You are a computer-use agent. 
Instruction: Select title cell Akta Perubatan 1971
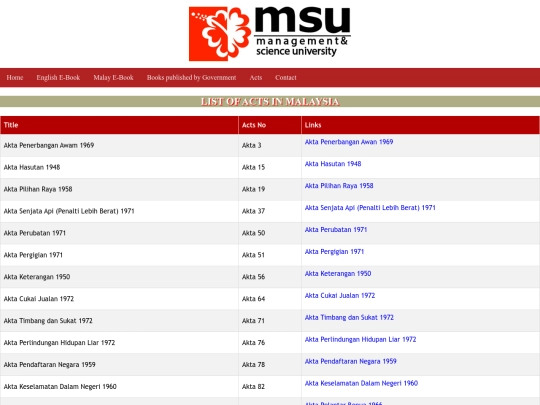tap(119, 233)
